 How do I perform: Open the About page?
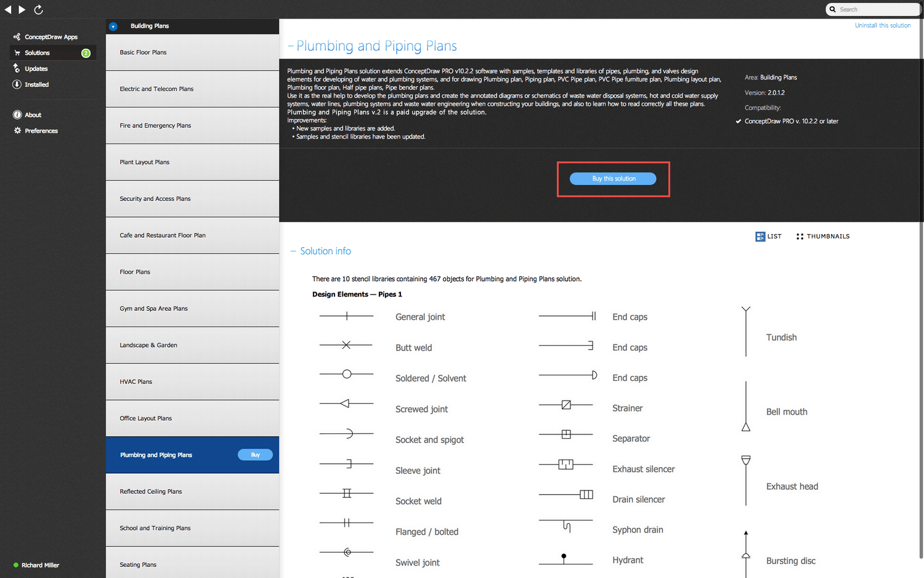[x=33, y=115]
